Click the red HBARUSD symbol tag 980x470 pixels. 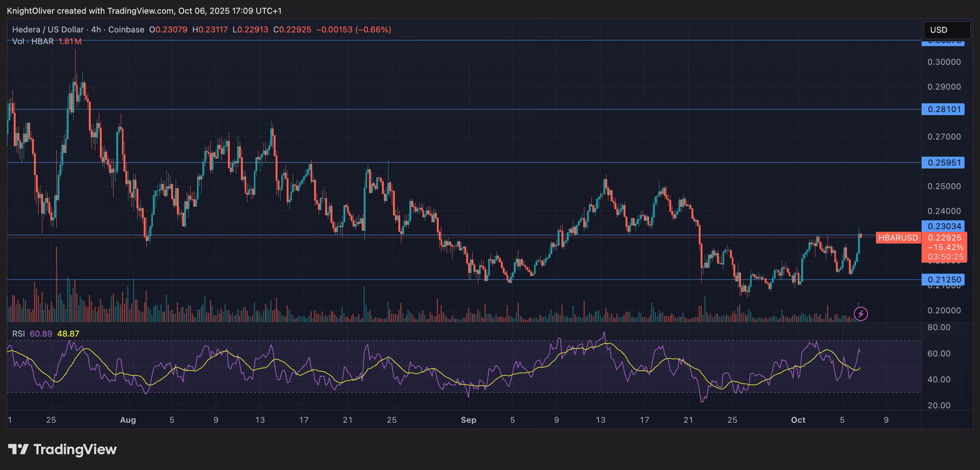pos(898,238)
